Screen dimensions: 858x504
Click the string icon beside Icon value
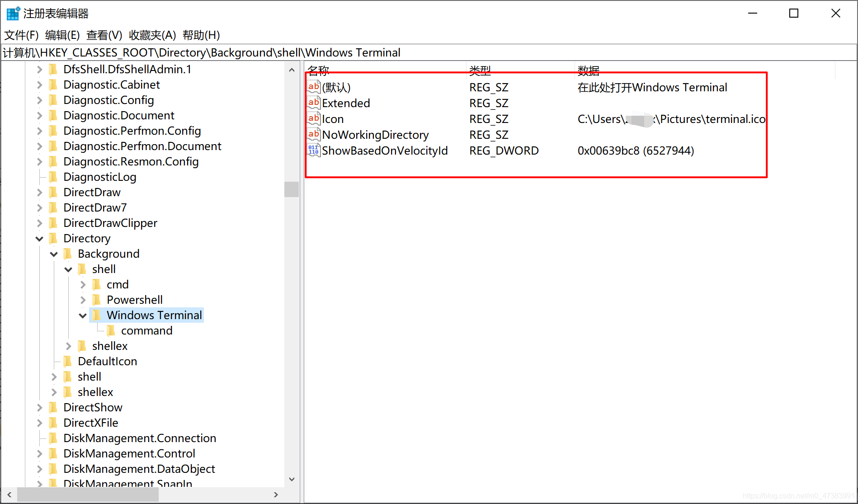click(314, 118)
